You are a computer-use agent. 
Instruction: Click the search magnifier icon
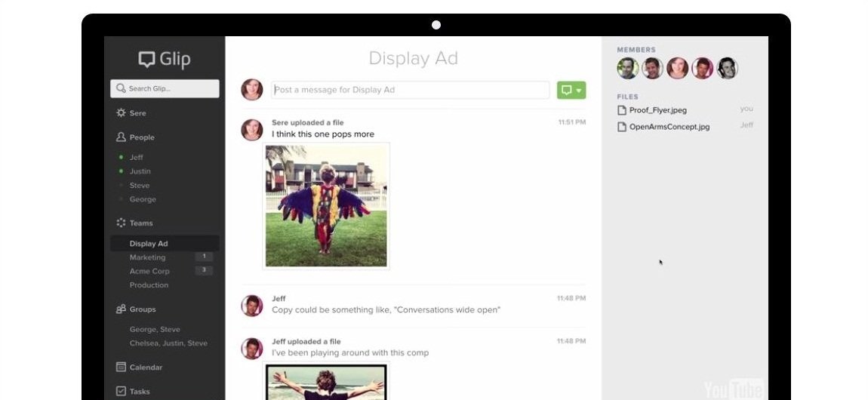click(121, 88)
